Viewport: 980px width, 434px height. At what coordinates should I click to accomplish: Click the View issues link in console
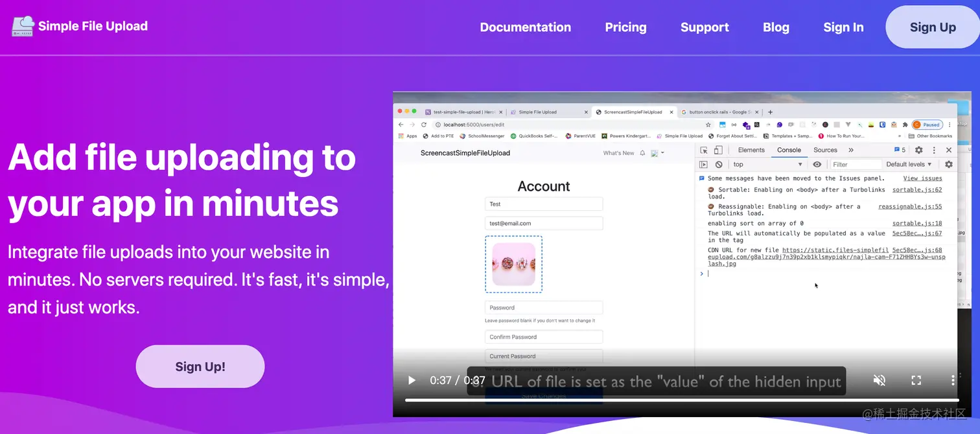tap(922, 178)
